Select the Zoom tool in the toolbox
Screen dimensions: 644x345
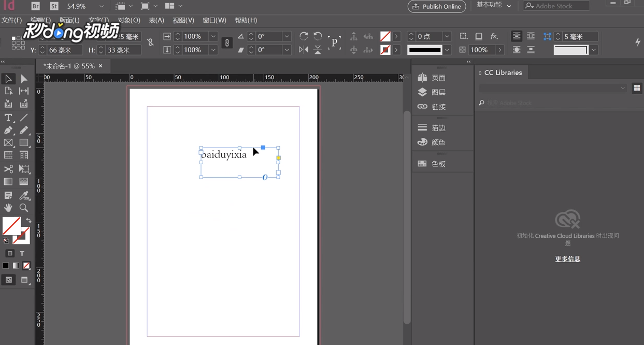coord(24,208)
